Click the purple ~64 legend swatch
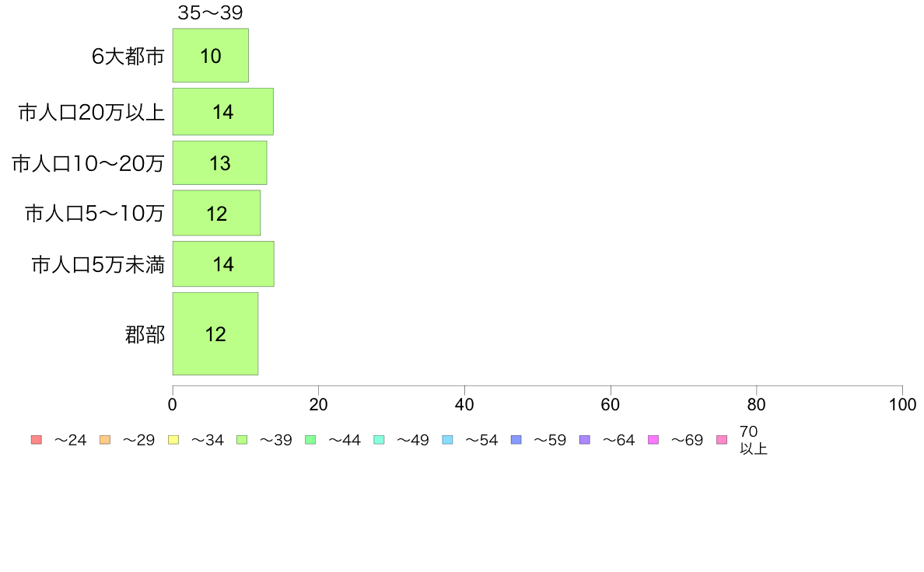Screen dimensions: 924x572 (585, 439)
